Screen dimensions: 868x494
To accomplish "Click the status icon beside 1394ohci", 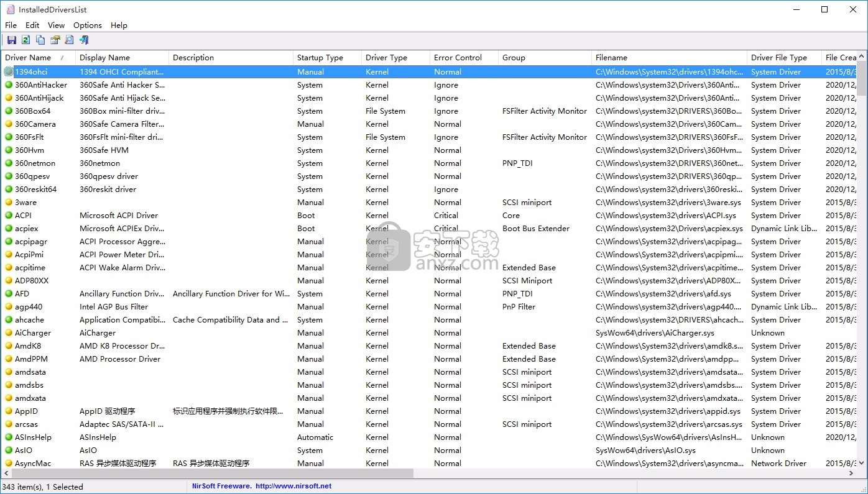I will click(x=9, y=72).
